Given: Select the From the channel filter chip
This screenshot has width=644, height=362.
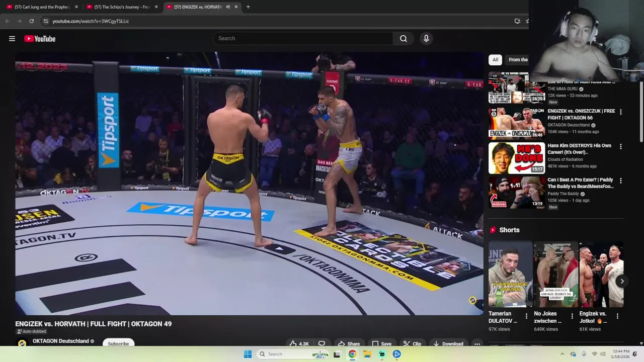Looking at the screenshot, I should pos(518,60).
